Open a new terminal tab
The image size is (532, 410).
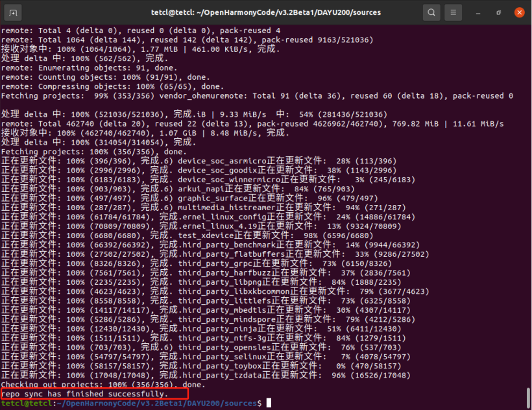(x=14, y=12)
